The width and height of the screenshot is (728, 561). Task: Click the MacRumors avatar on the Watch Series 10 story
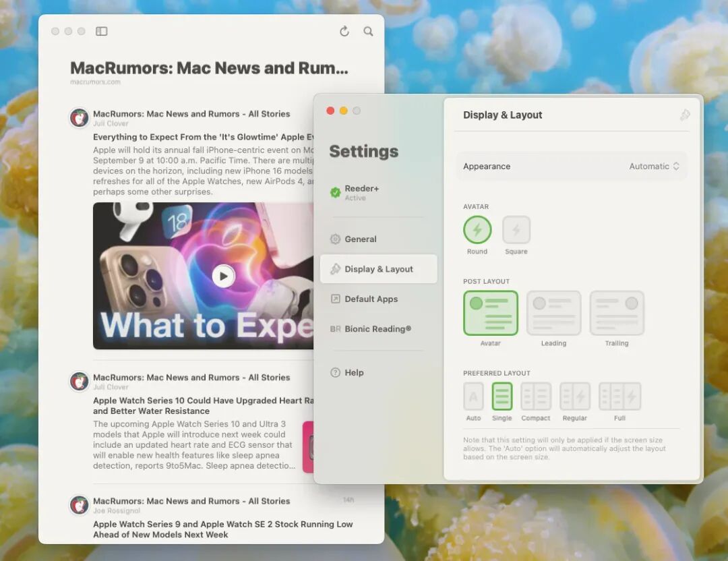click(80, 381)
